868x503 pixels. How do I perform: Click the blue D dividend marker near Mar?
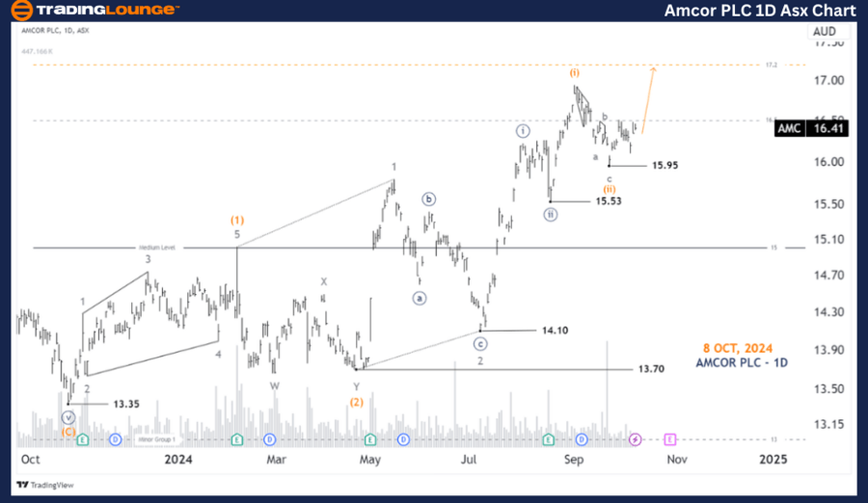(269, 439)
